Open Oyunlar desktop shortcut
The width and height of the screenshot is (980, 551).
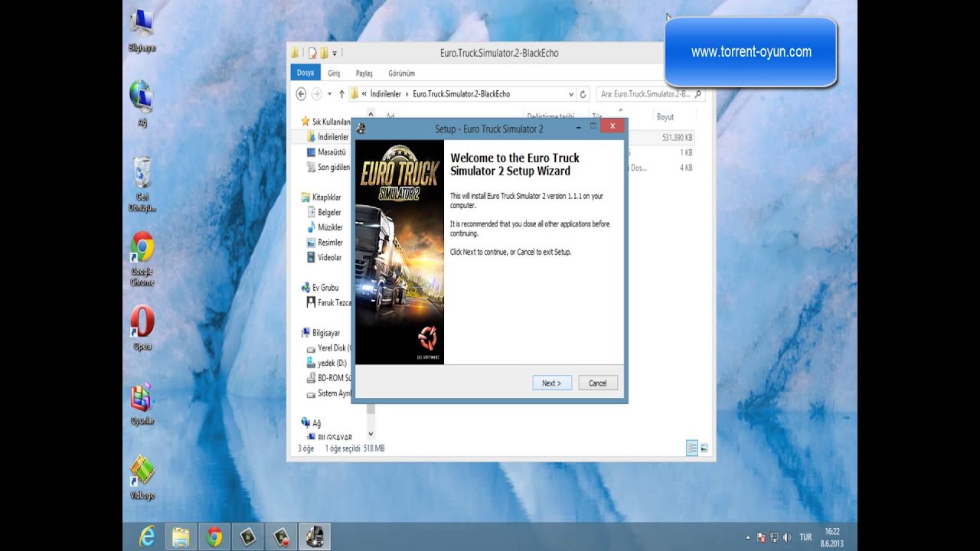pos(142,404)
